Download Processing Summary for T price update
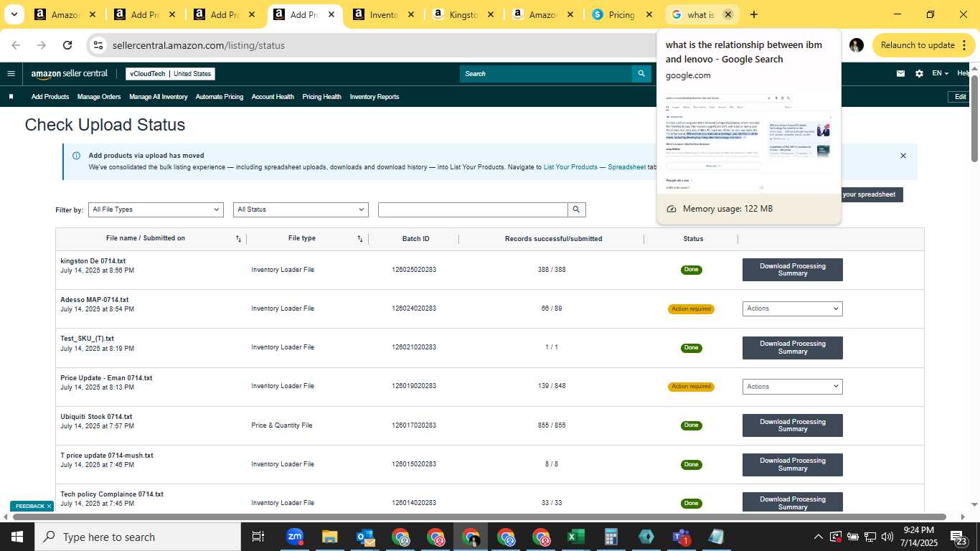Screen dimensions: 980x551 coord(792,464)
